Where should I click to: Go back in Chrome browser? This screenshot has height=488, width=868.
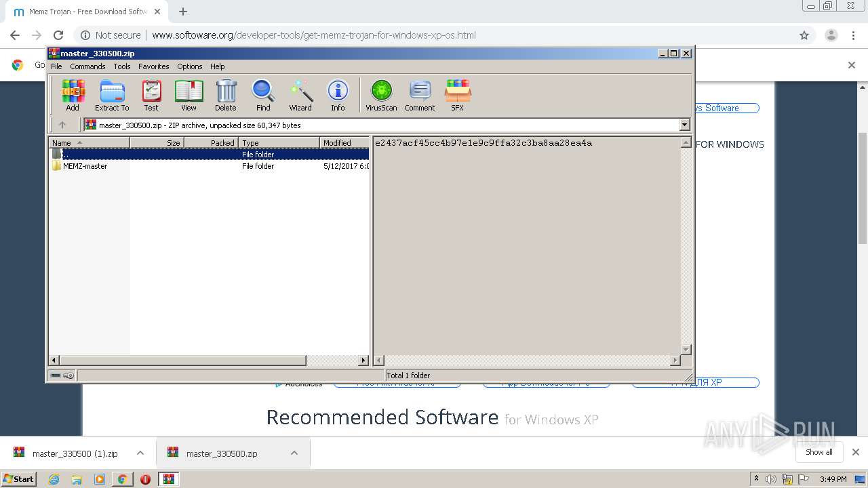15,35
